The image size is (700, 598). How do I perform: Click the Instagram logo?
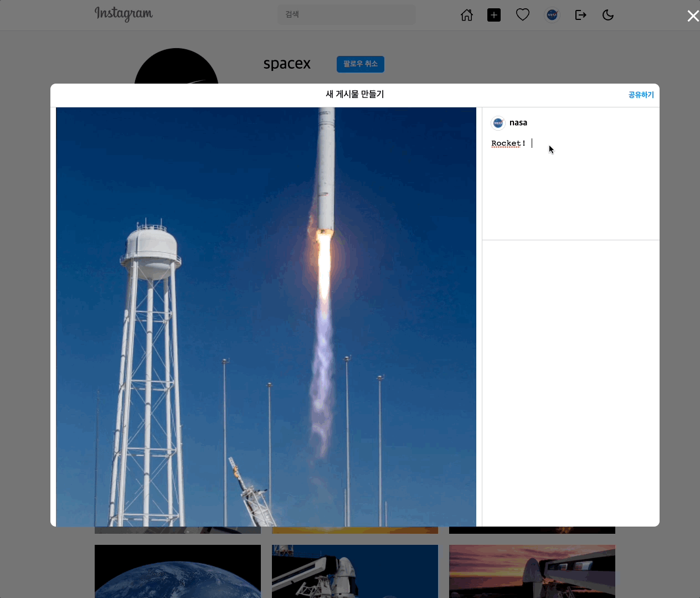tap(123, 14)
